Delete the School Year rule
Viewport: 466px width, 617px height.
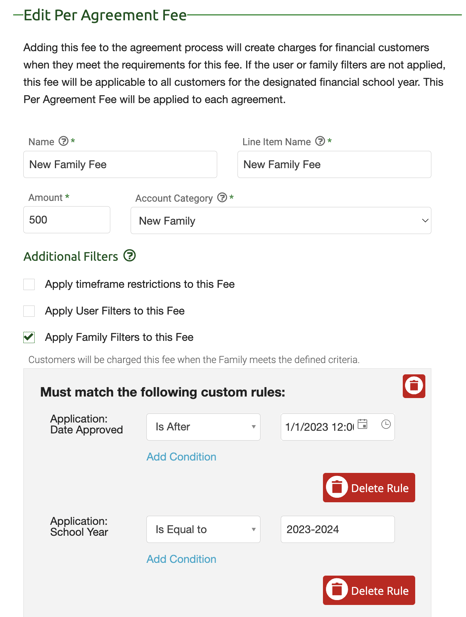[x=369, y=590]
